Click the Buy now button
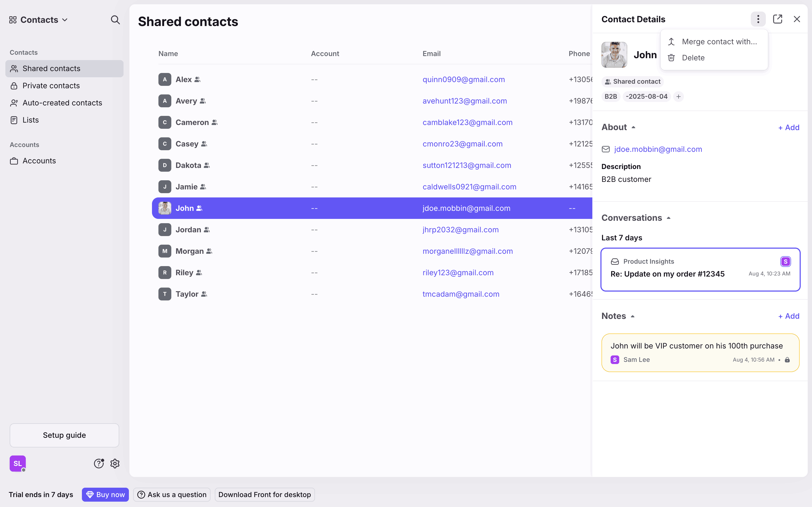The height and width of the screenshot is (507, 812). pos(105,494)
